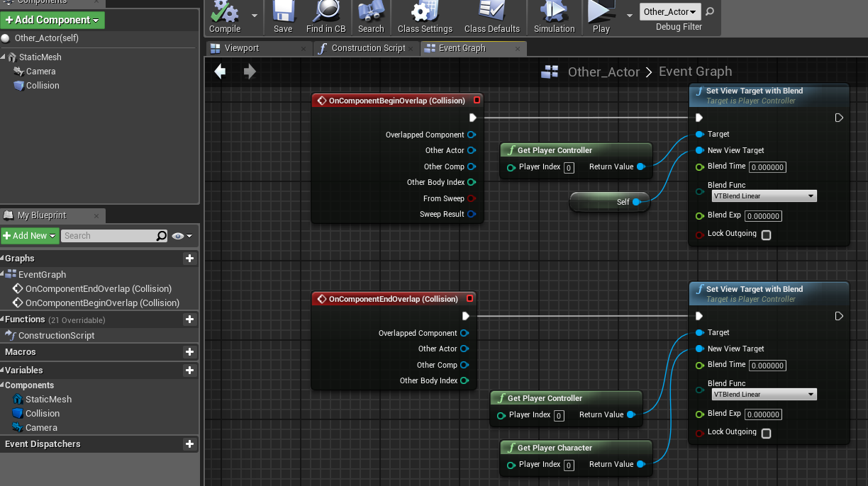The height and width of the screenshot is (486, 868).
Task: Open Blend Func dropdown on lower node
Action: click(764, 394)
